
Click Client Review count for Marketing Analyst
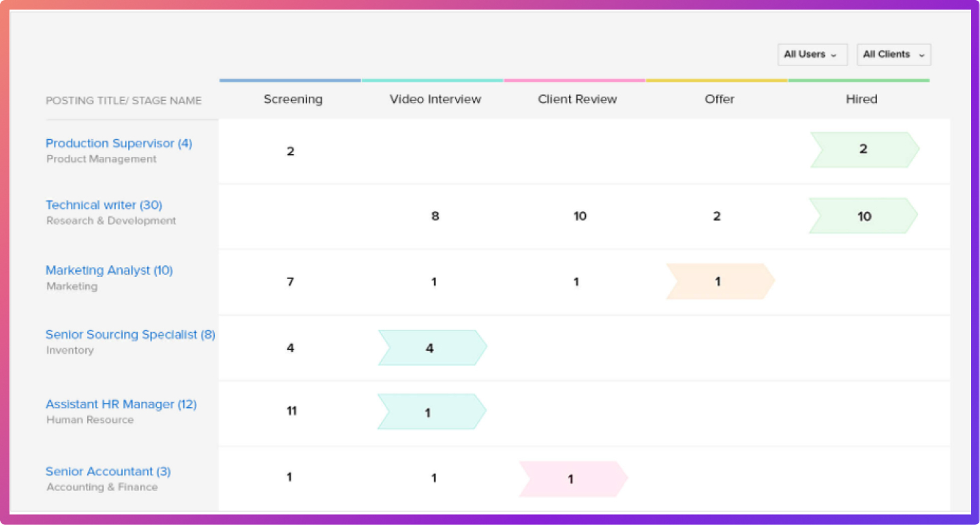(x=576, y=281)
